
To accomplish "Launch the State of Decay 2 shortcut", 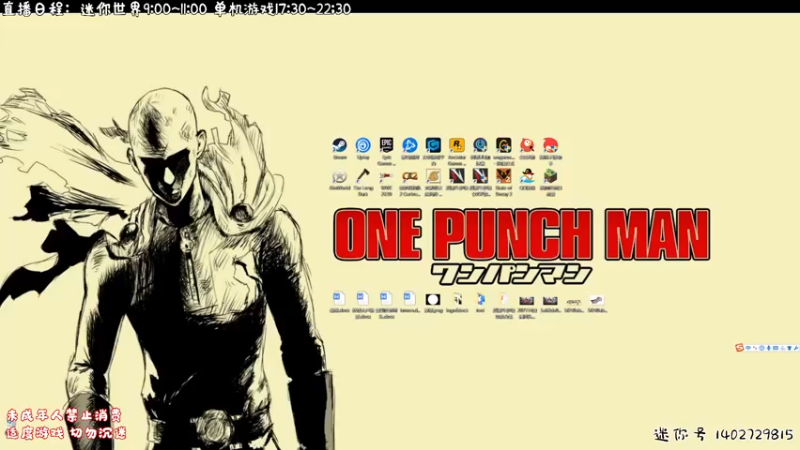I will 504,176.
